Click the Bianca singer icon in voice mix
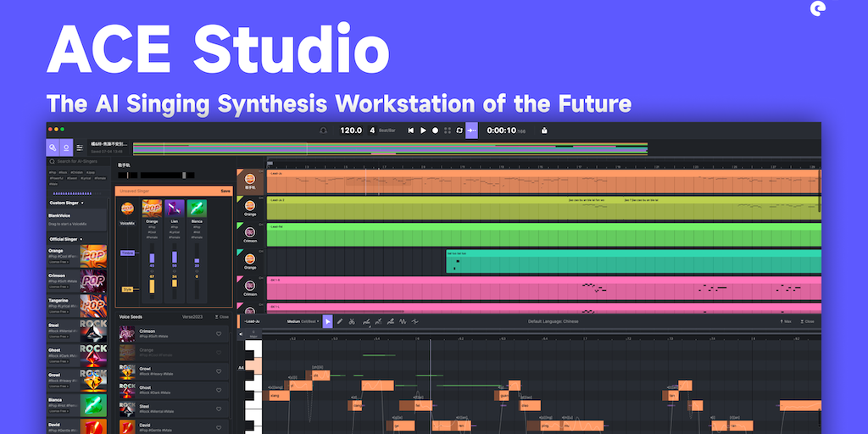The width and height of the screenshot is (868, 434). coord(197,209)
